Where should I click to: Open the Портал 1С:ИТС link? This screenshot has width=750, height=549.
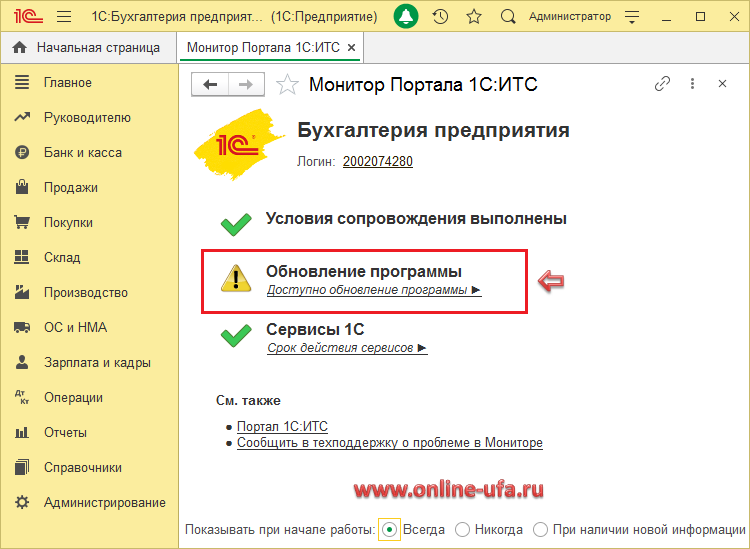pyautogui.click(x=282, y=426)
